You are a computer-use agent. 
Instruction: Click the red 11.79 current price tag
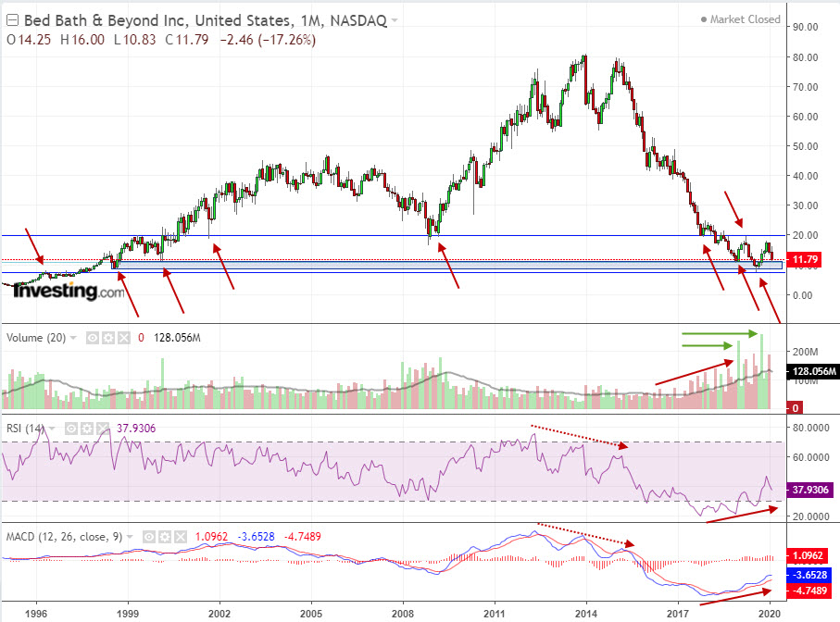point(803,259)
